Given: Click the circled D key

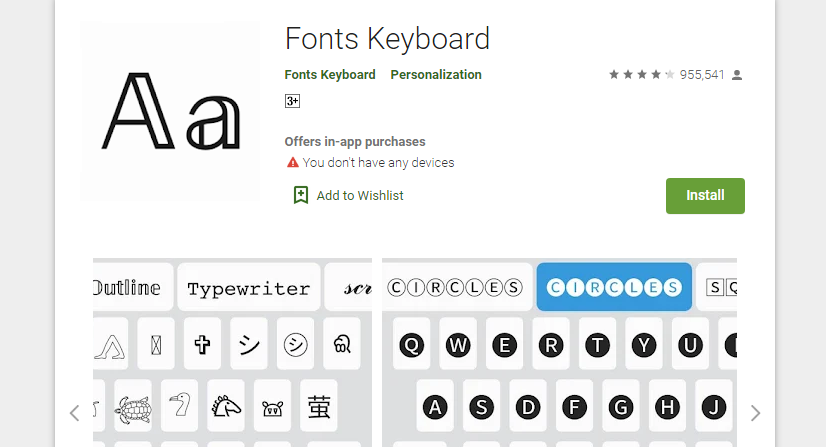Looking at the screenshot, I should [x=528, y=406].
